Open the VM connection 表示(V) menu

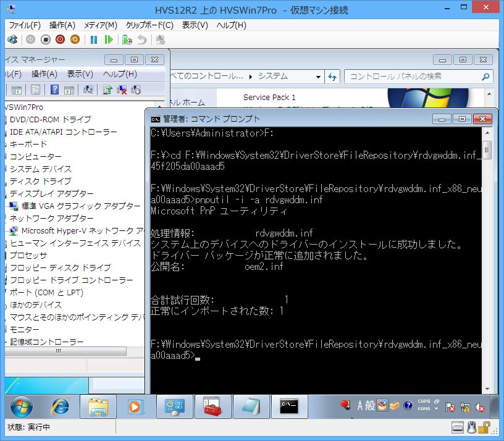(x=195, y=25)
